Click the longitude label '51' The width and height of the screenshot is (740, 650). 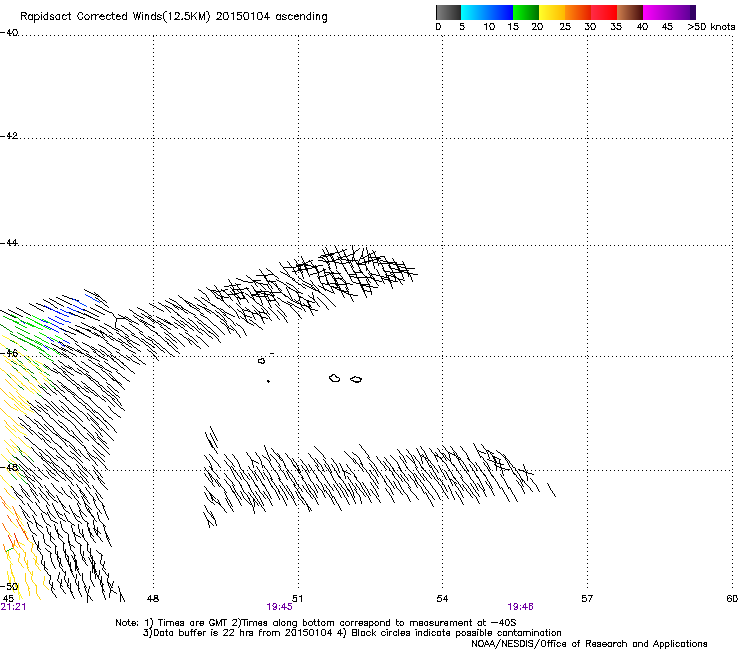297,599
